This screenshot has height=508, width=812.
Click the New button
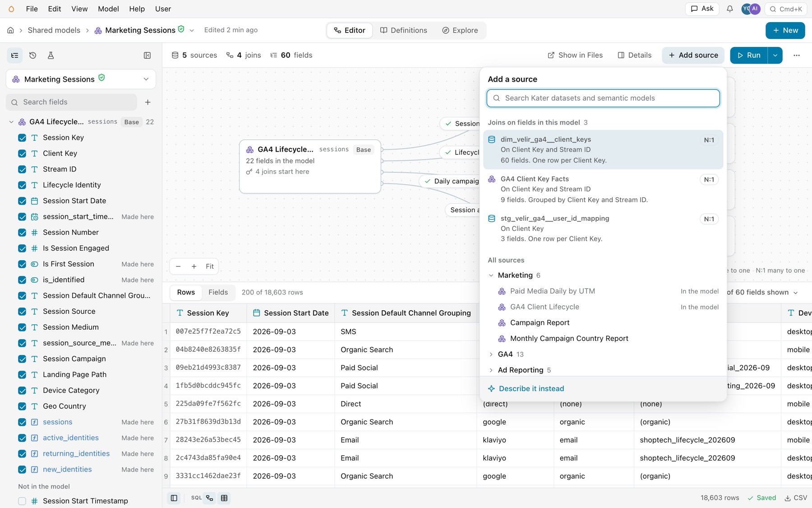(785, 30)
